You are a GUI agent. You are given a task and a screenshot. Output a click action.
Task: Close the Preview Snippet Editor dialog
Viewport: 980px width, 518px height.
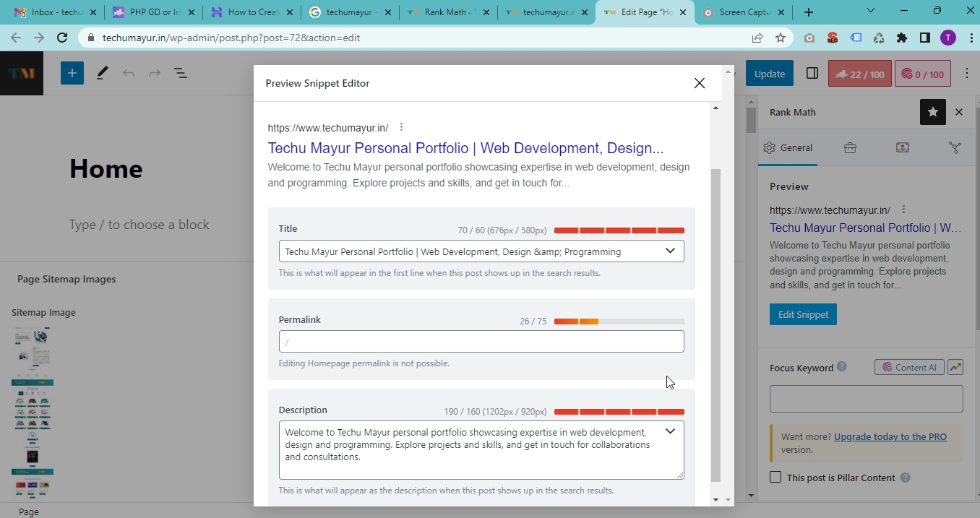pyautogui.click(x=699, y=83)
